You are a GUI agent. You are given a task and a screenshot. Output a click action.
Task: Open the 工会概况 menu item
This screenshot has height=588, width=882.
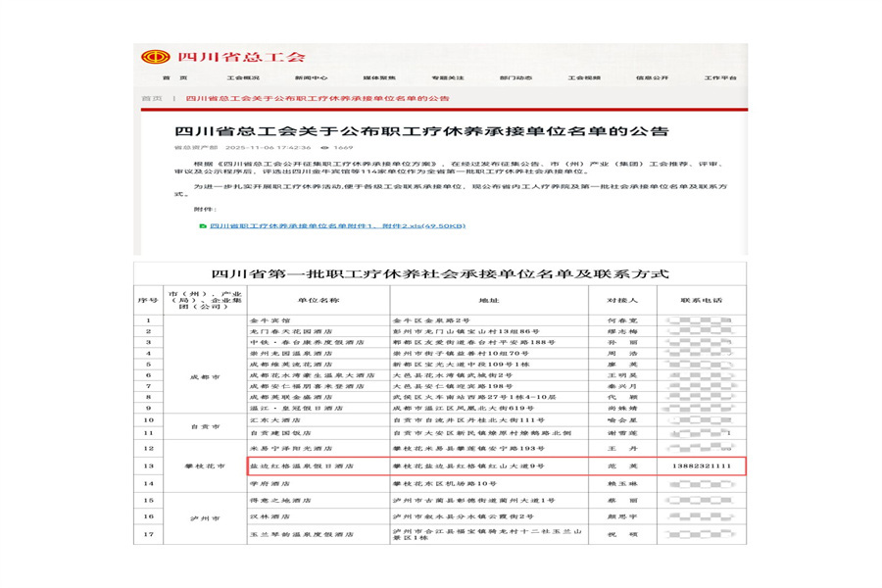(244, 77)
